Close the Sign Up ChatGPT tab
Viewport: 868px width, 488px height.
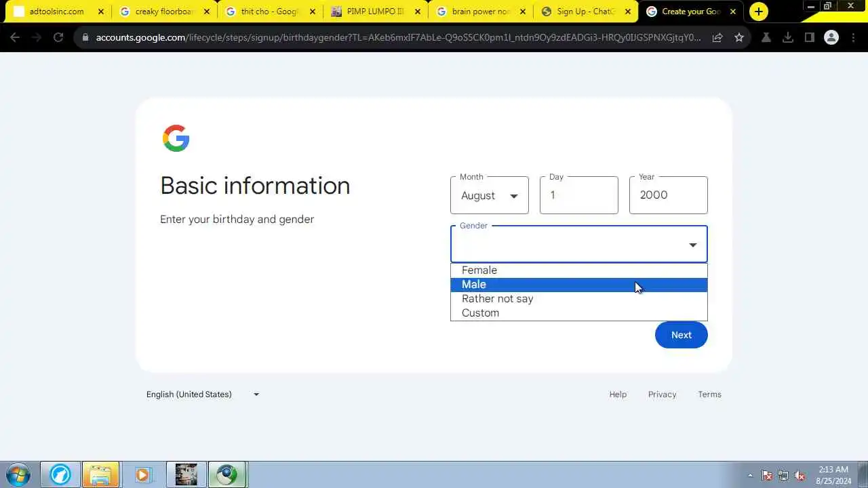(628, 12)
